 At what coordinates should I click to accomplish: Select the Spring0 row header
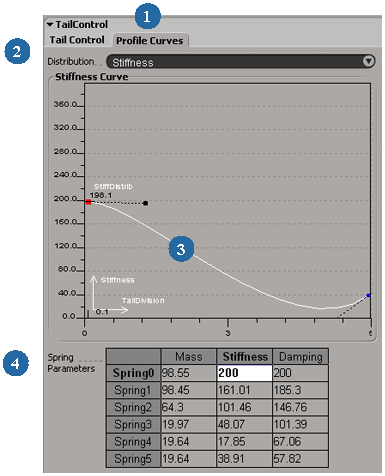133,373
